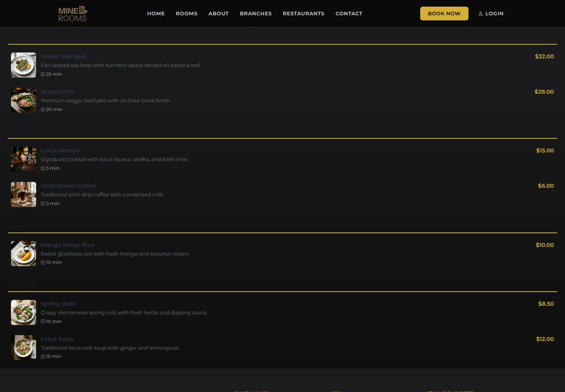
Task: Select the 'Crispy Vietnamese spring rolls' description
Action: tap(124, 313)
